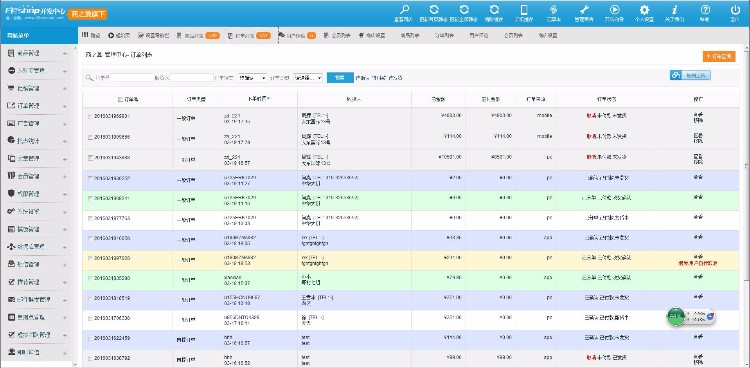Toggle the select-all checkbox in the order number header
This screenshot has width=750, height=368.
(x=120, y=100)
